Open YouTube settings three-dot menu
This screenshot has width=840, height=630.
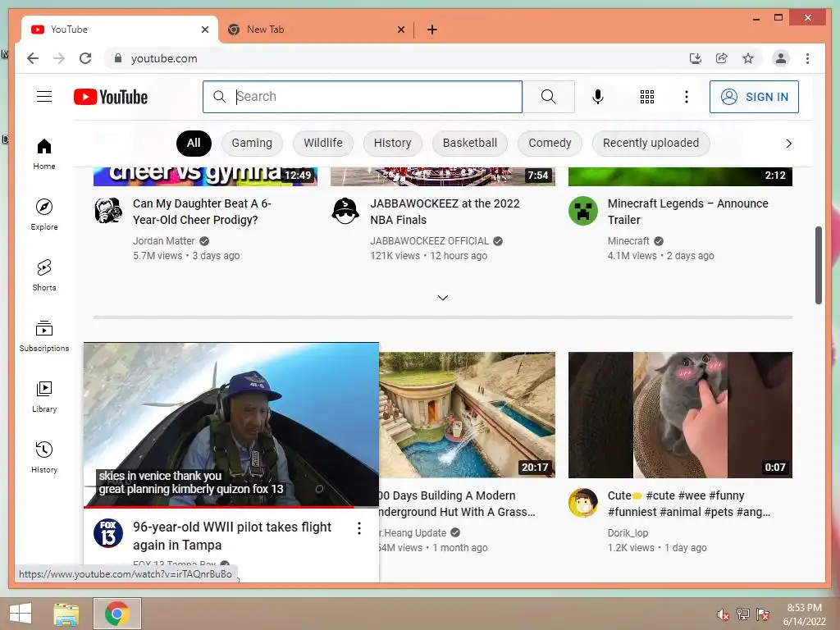pyautogui.click(x=687, y=97)
